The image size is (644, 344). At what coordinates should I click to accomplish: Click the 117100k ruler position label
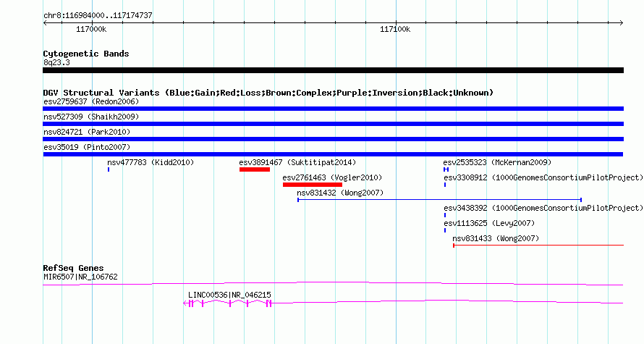coord(395,30)
